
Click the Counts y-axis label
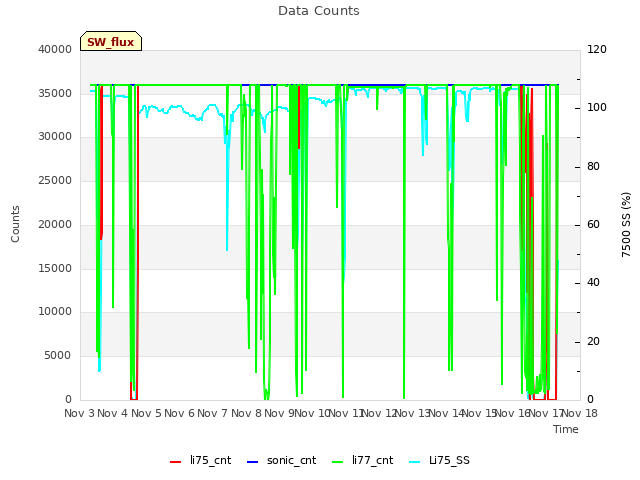pyautogui.click(x=15, y=224)
